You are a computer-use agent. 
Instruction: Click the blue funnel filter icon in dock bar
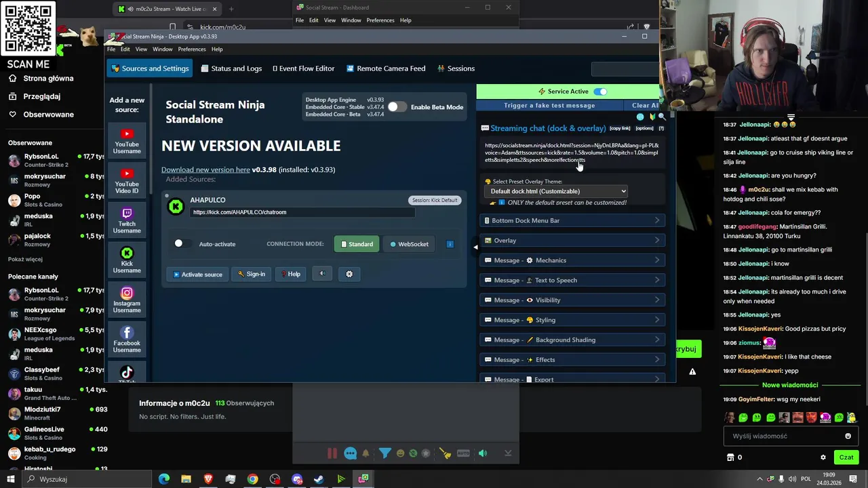[x=384, y=453]
